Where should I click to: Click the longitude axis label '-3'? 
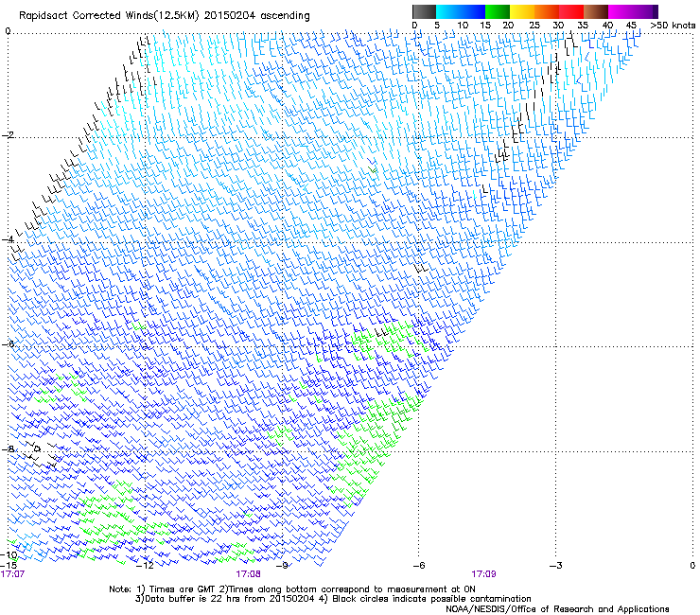(x=556, y=565)
